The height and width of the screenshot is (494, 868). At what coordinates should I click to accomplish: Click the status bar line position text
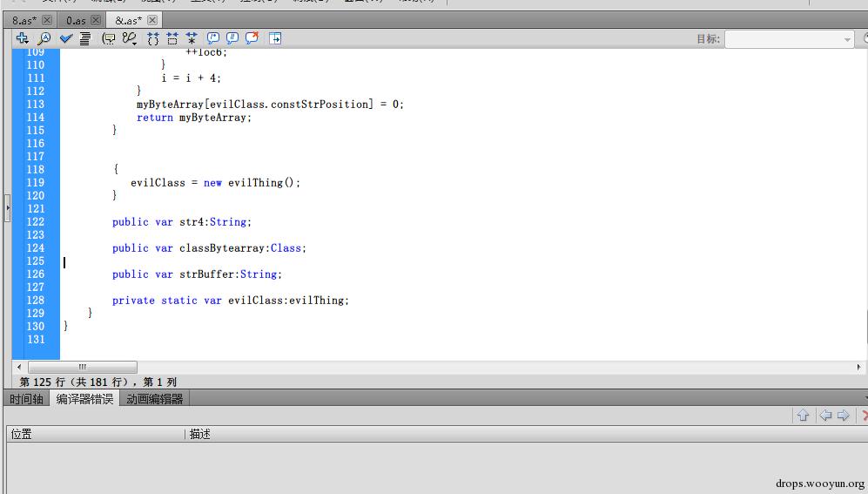click(98, 382)
